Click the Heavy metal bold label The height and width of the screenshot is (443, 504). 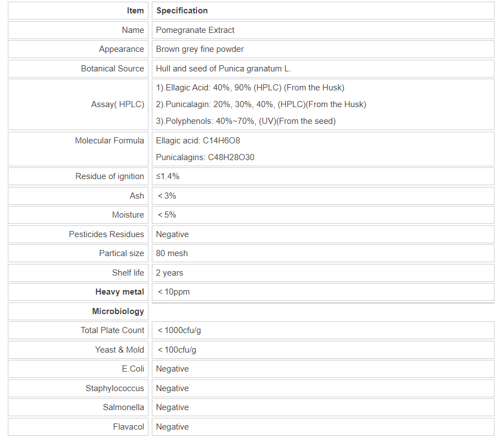pos(119,292)
